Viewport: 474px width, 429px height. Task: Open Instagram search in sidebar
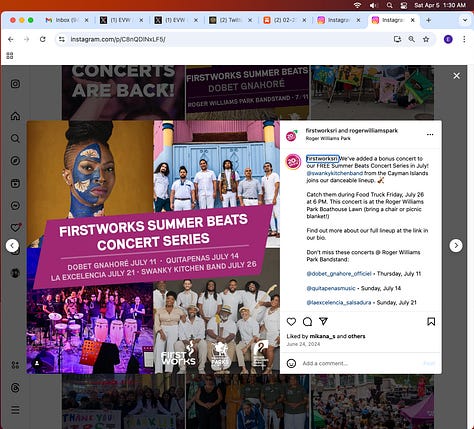tap(15, 138)
